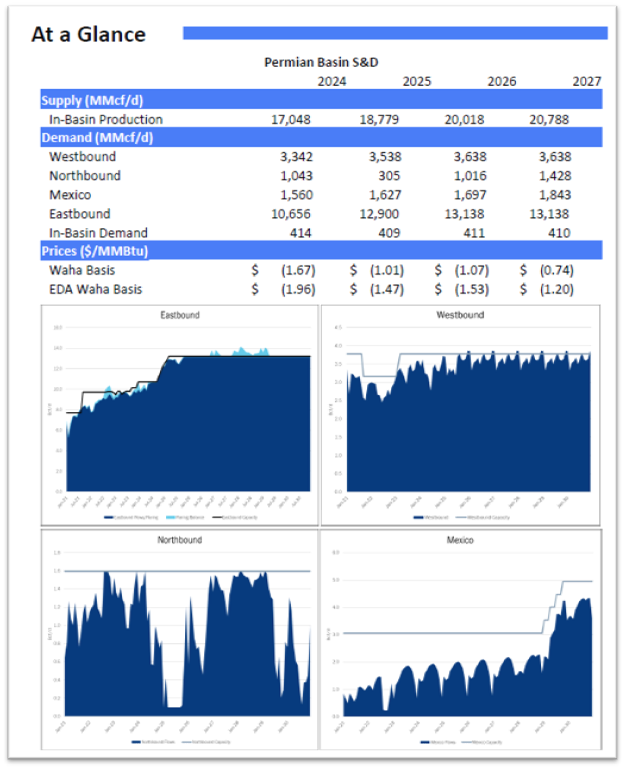Click the 'Westbound' row label in the table

(x=82, y=157)
